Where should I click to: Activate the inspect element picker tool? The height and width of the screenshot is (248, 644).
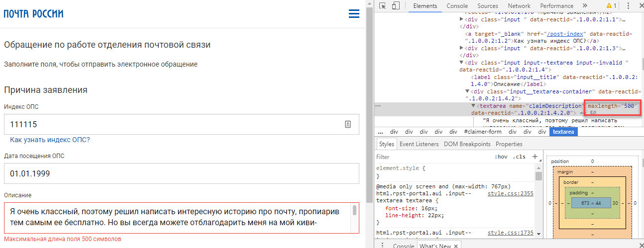coord(382,6)
